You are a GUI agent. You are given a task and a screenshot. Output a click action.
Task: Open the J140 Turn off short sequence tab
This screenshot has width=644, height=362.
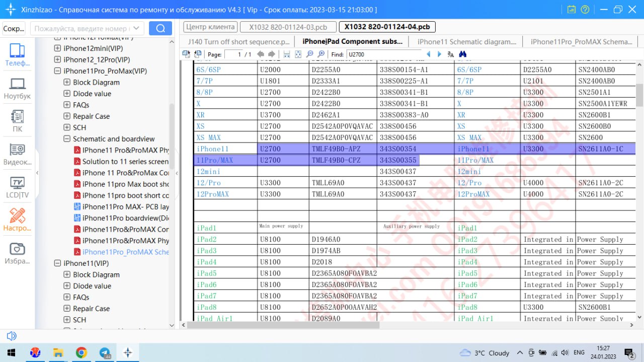238,42
